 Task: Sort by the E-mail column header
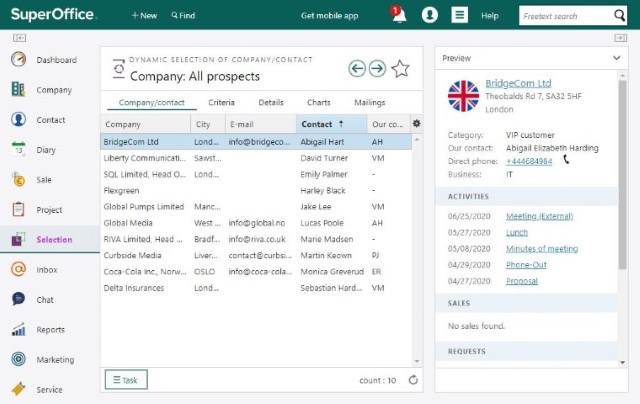(x=260, y=124)
